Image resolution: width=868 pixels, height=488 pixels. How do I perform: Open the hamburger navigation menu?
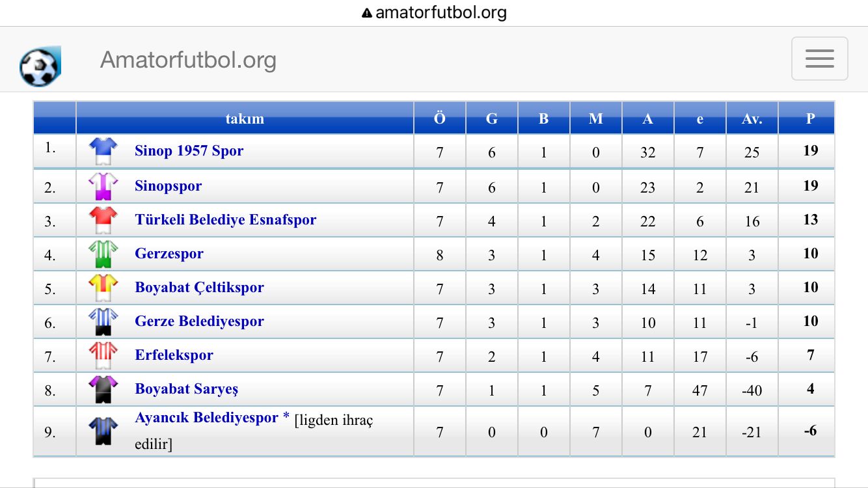[x=819, y=59]
